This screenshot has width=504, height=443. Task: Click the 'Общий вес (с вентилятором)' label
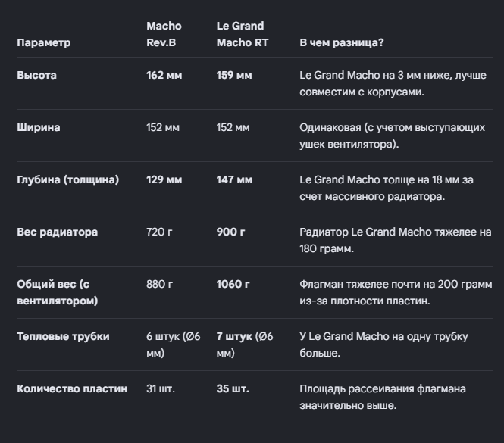pyautogui.click(x=58, y=292)
